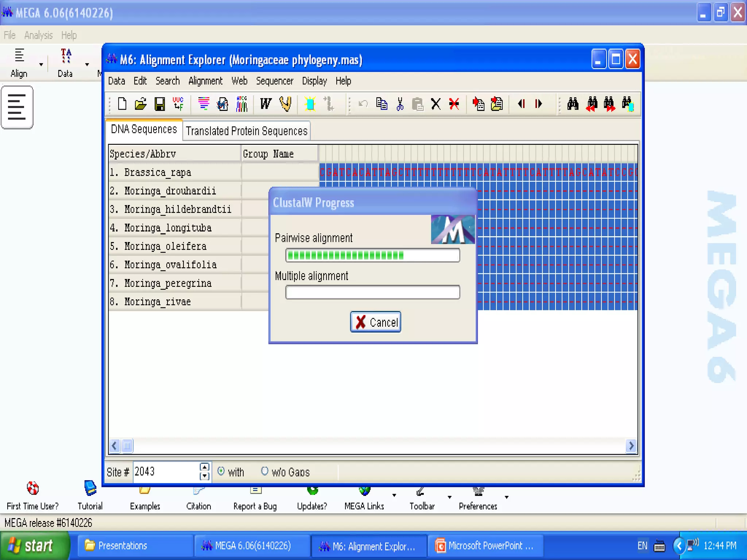Open the Sequencer menu
The width and height of the screenshot is (747, 560).
275,81
